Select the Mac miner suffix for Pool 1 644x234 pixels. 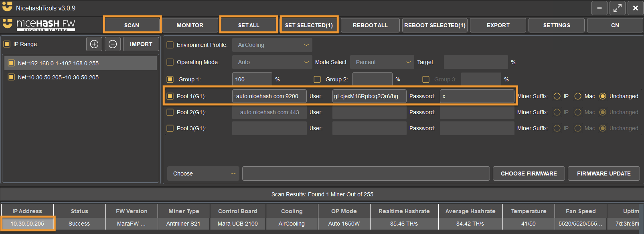click(578, 96)
